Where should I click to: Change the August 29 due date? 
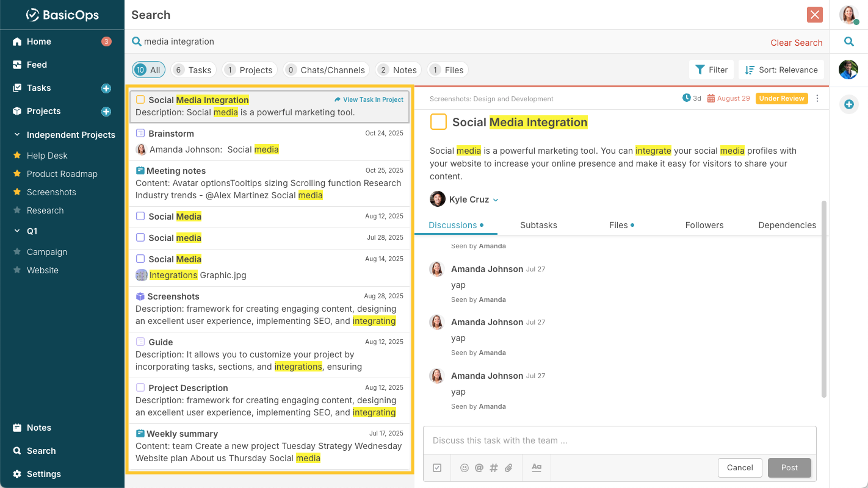tap(728, 98)
